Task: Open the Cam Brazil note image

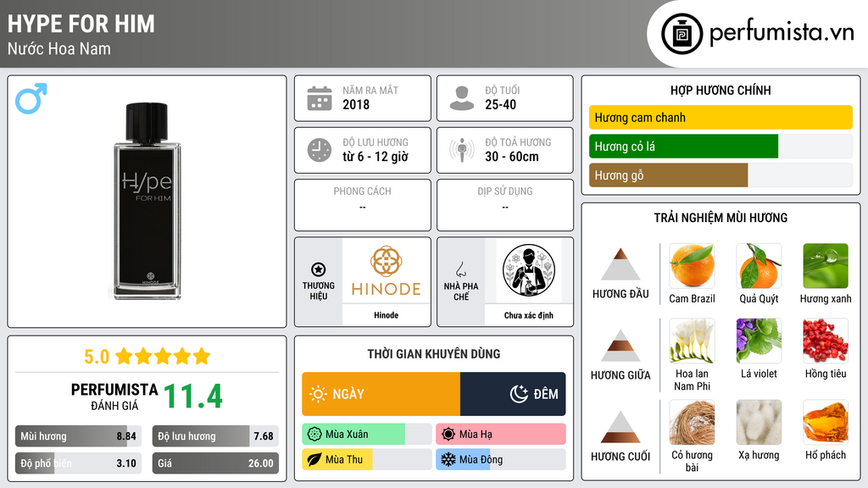Action: [x=692, y=265]
